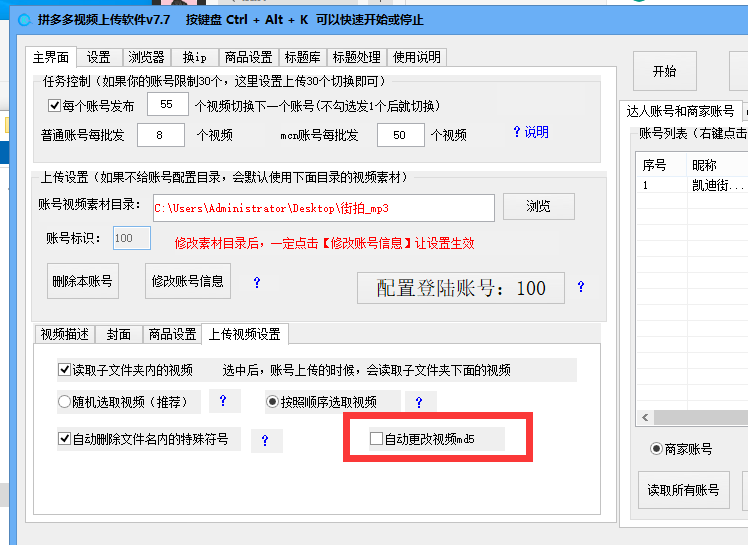Viewport: 748px width, 545px height.
Task: Click 读取所有账号 button
Action: click(684, 490)
